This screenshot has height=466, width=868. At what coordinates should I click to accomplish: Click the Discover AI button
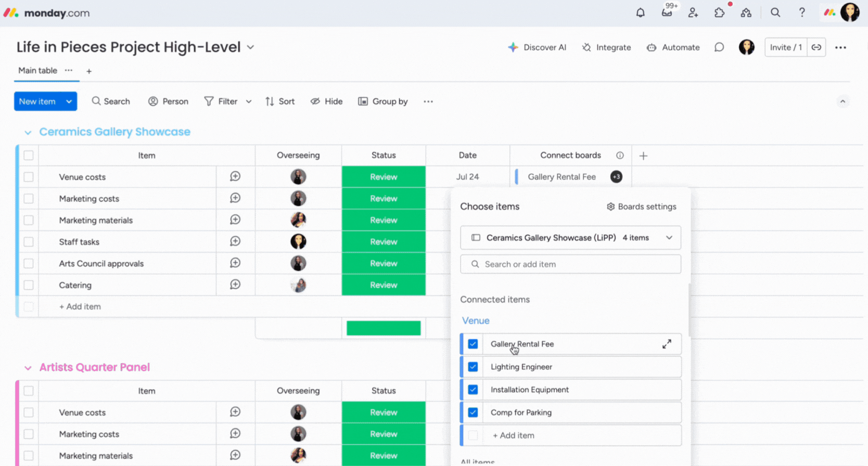[x=537, y=47]
